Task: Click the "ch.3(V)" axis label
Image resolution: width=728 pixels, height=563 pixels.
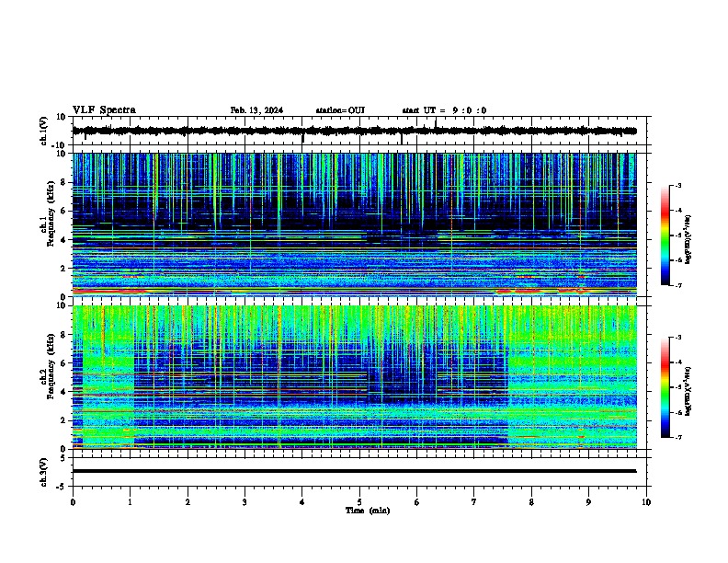Action: [44, 473]
